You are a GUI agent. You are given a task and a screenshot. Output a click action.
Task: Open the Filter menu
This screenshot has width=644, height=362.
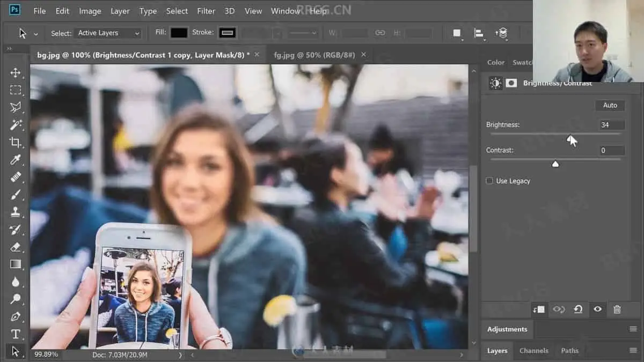pos(206,11)
